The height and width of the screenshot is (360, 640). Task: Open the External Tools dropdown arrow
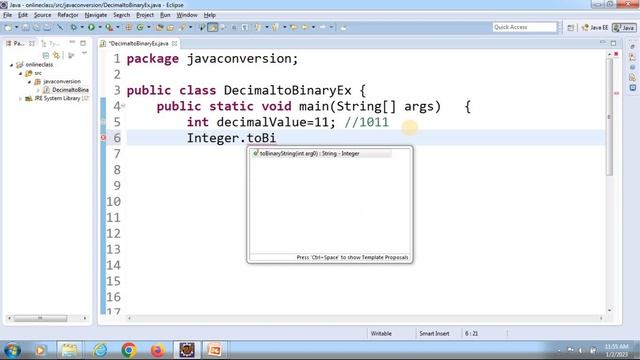coord(118,27)
